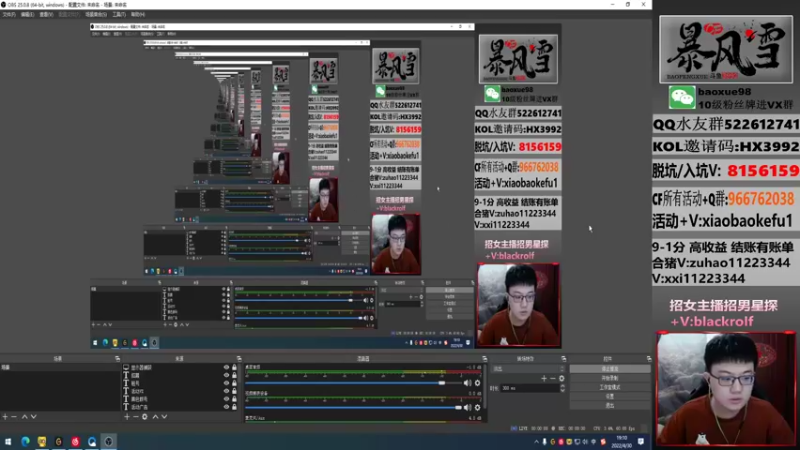This screenshot has height=450, width=800.
Task: Mute the Desktop Audio (桌面音频) channel
Action: pos(467,383)
